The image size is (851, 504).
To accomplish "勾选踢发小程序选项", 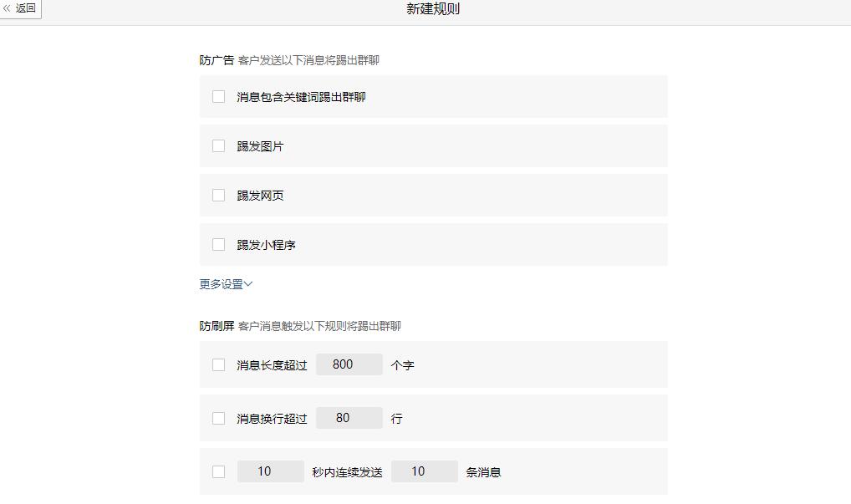I will pos(218,244).
